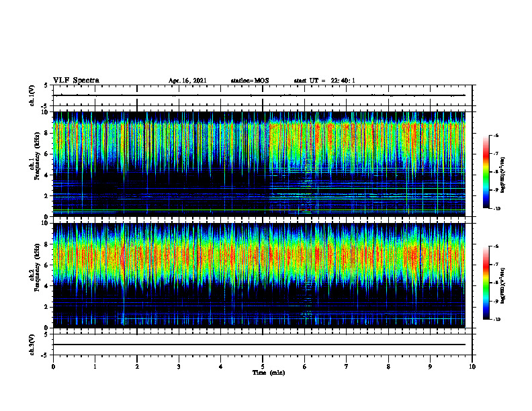The image size is (532, 411).
Task: Click the ch.1 color bar's log(PSD) title
Action: pos(503,175)
